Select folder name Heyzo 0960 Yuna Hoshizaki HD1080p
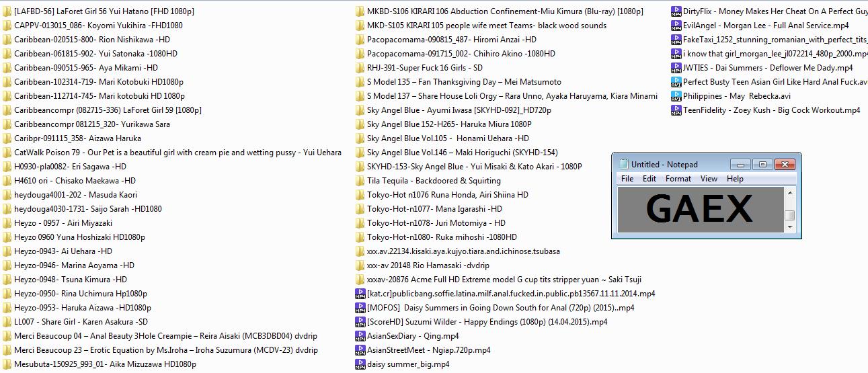 point(79,237)
